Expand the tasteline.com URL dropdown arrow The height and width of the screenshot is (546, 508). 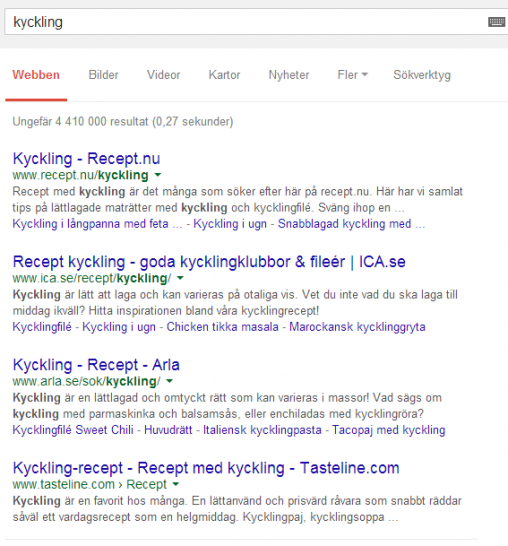[x=175, y=484]
